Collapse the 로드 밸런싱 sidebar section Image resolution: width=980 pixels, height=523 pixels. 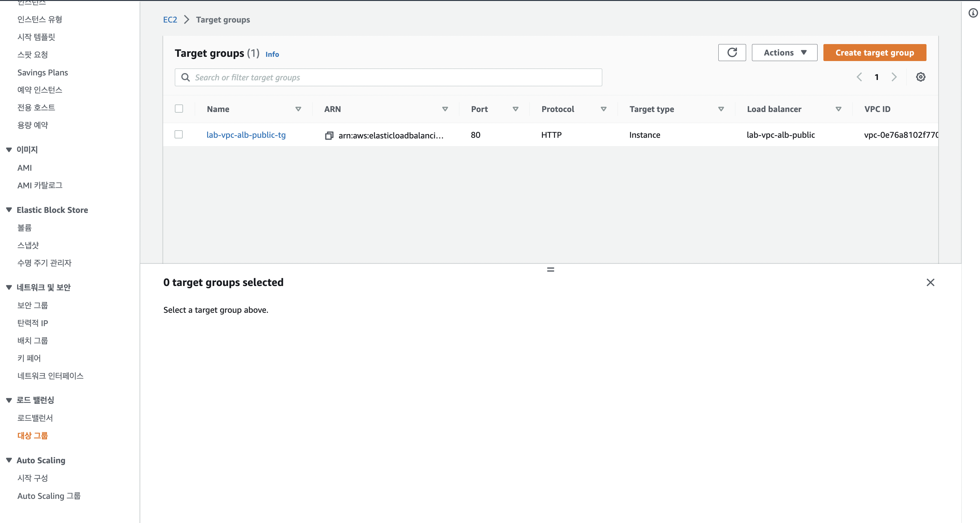[x=9, y=400]
